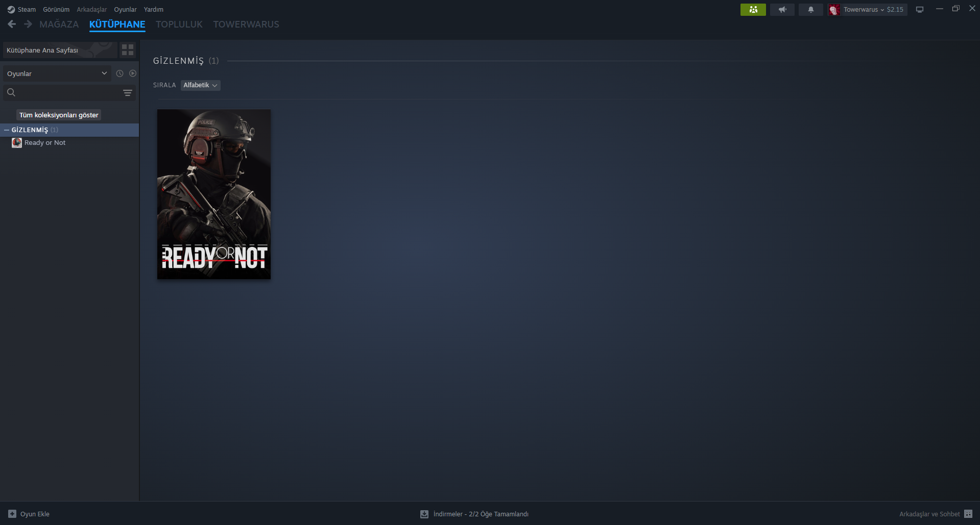Close the Steam window
The height and width of the screenshot is (525, 980).
point(972,9)
